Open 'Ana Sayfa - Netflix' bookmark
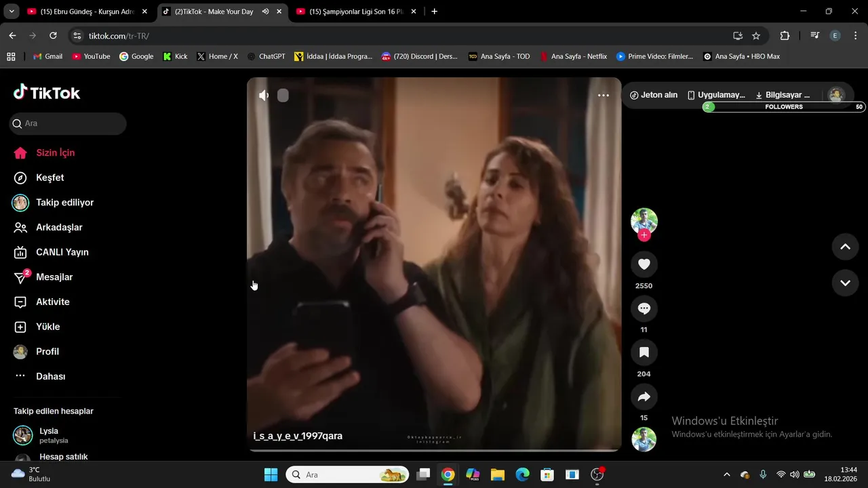This screenshot has width=868, height=488. (x=573, y=56)
